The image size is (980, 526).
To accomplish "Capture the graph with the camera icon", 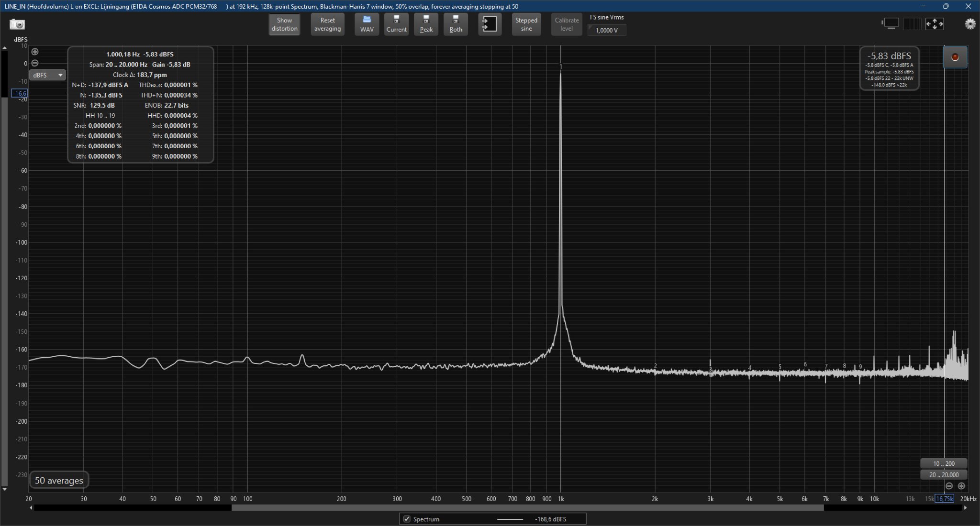I will [x=17, y=24].
